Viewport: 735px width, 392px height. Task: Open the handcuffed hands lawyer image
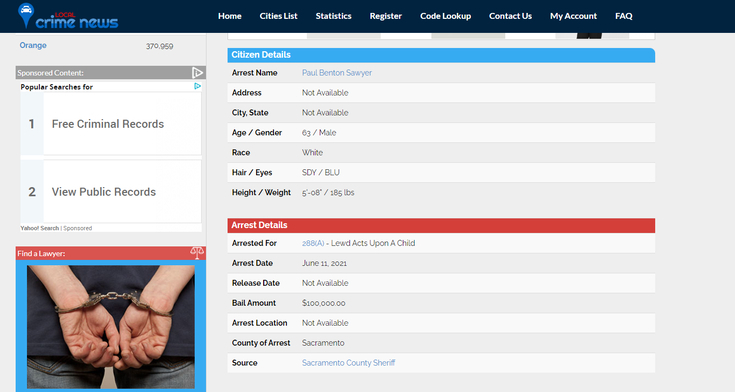tap(111, 327)
